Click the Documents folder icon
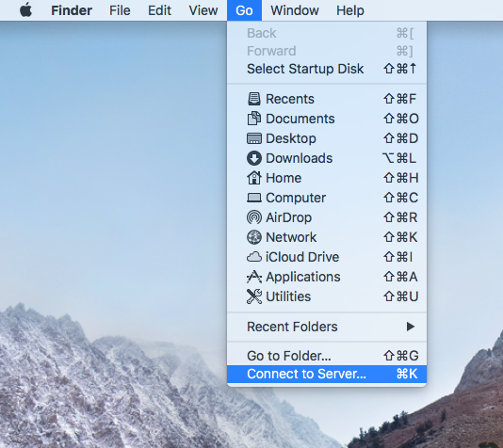The height and width of the screenshot is (448, 503). coord(254,119)
